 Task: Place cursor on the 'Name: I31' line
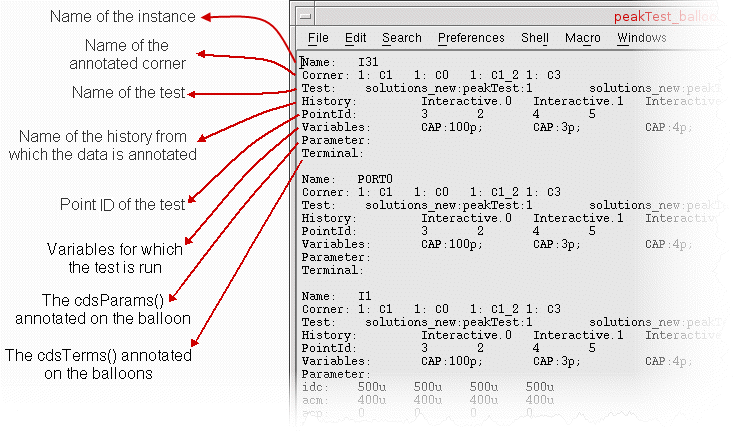[x=340, y=62]
